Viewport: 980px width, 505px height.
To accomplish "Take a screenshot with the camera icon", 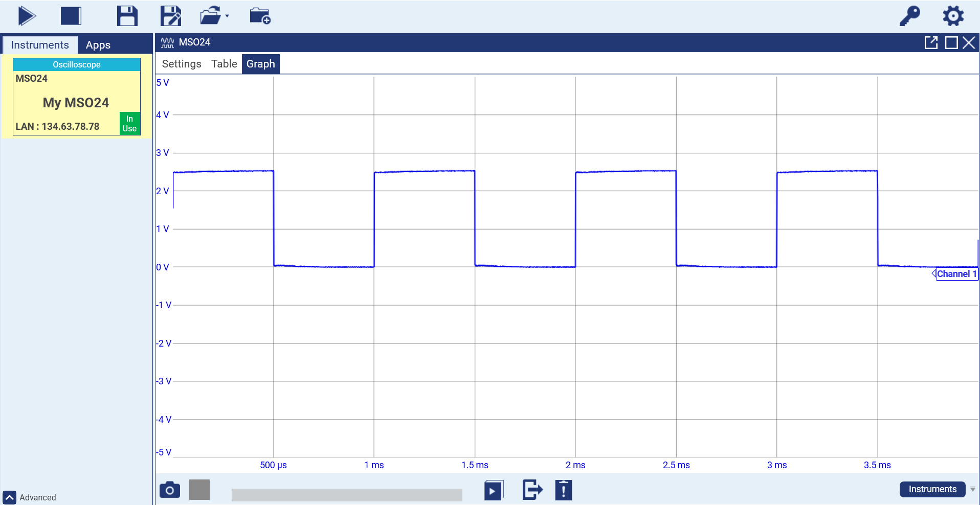I will point(169,489).
